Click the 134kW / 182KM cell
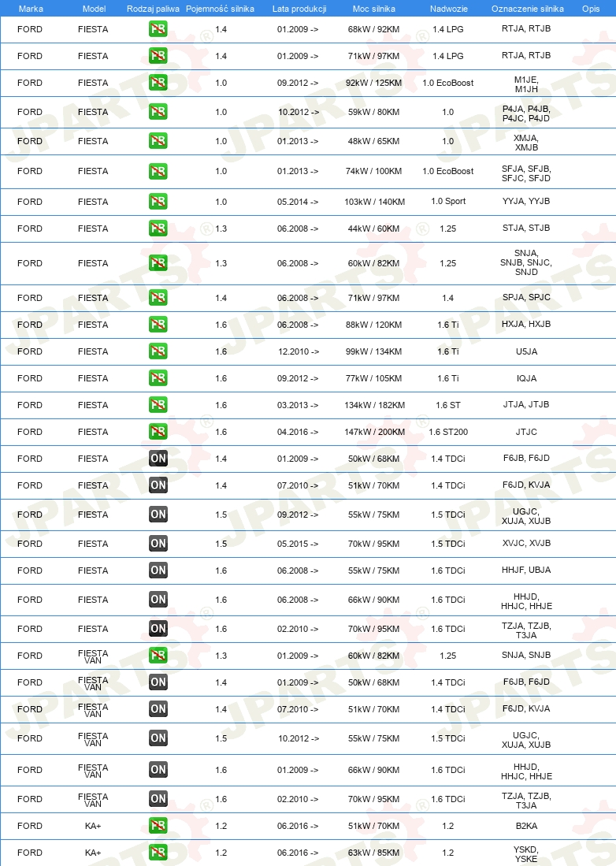616x866 pixels. (375, 405)
